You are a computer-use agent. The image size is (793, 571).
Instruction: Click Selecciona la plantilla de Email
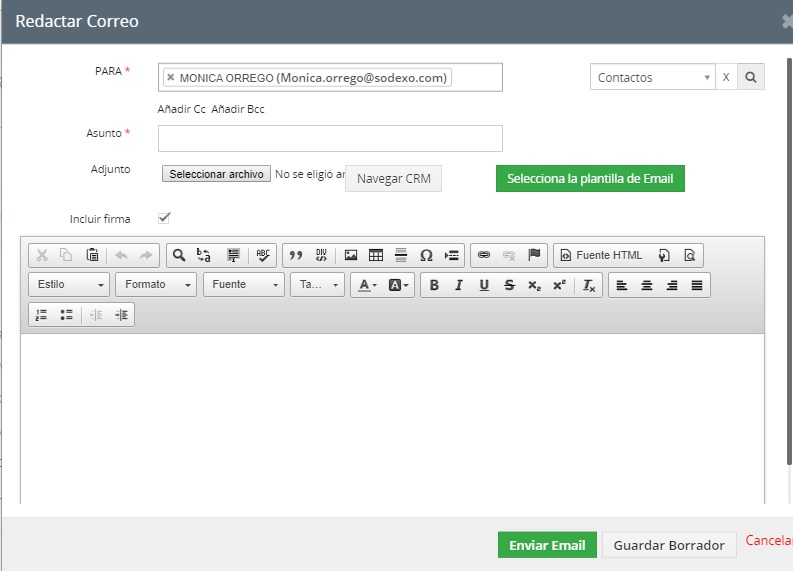coord(590,179)
